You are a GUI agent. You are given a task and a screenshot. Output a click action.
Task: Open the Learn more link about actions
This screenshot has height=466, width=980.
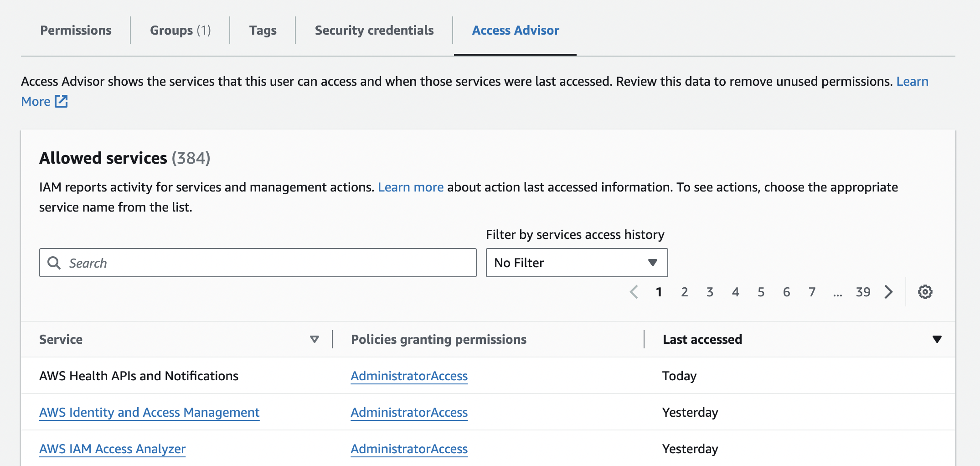[411, 187]
